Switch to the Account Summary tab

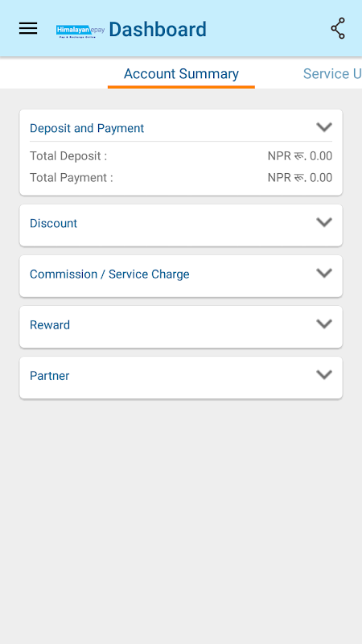point(181,74)
